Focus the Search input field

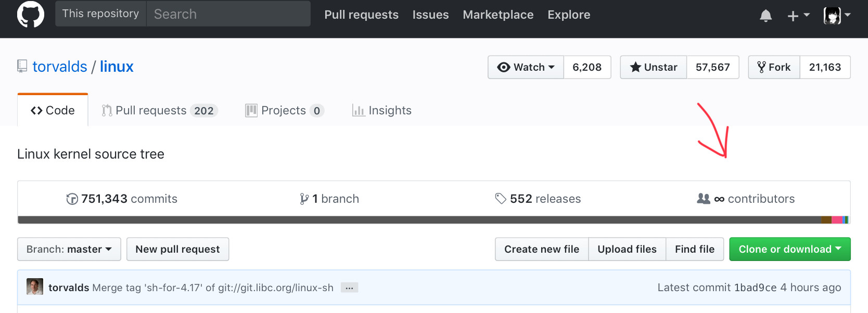click(x=228, y=14)
